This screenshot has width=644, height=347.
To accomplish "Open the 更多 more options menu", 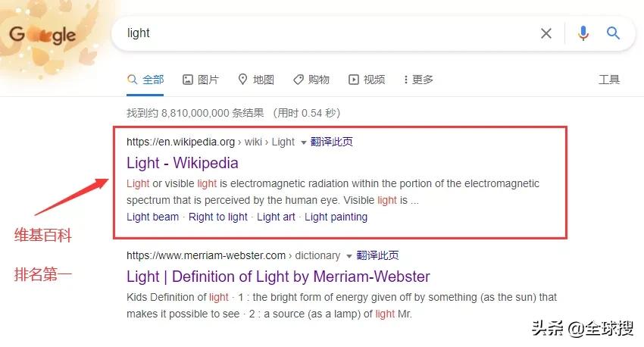I will (x=418, y=80).
